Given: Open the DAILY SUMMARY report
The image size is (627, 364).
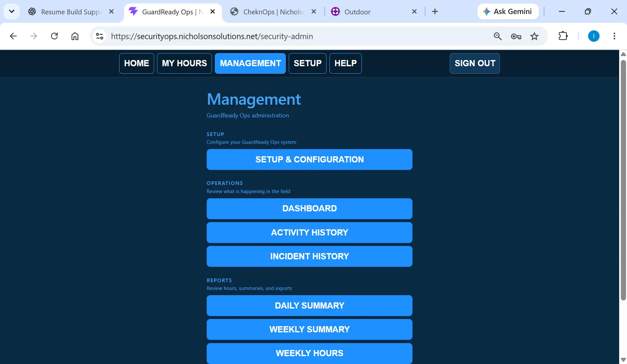Looking at the screenshot, I should coord(310,306).
